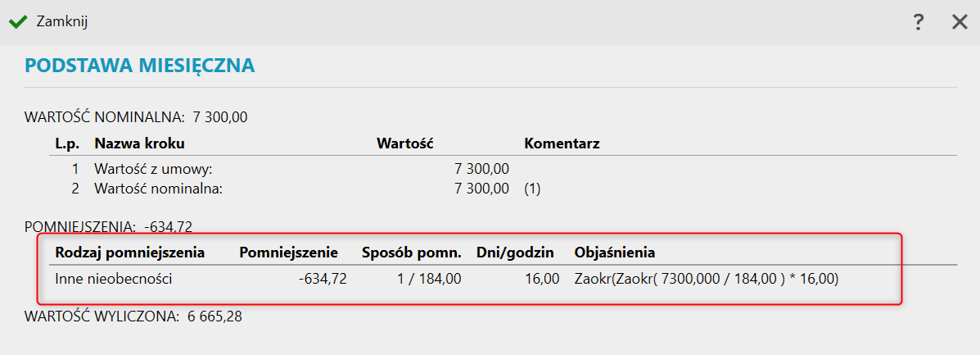Click the Rodzaj pomniejszenia column header
980x355 pixels.
click(129, 252)
